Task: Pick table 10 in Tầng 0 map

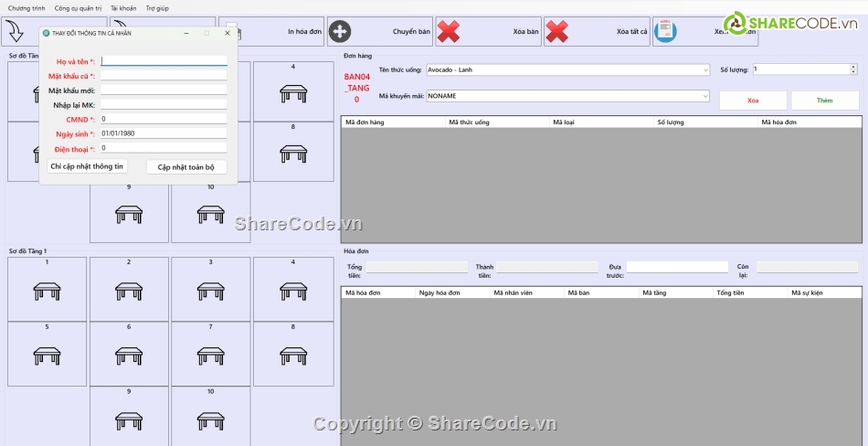Action: 210,212
